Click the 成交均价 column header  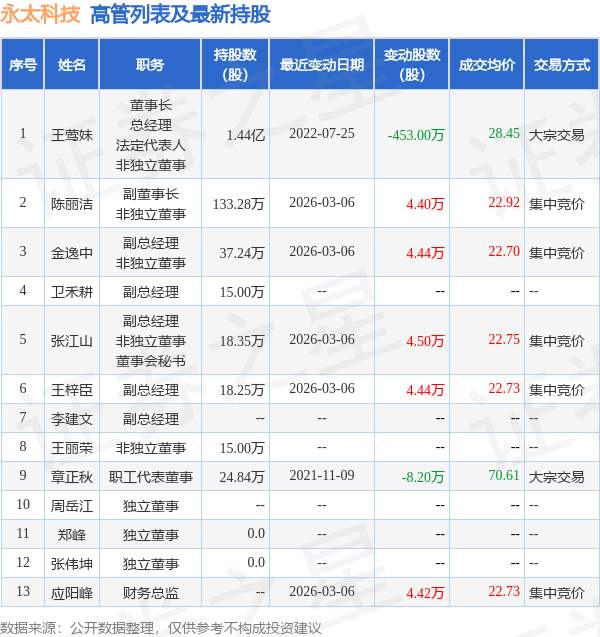click(x=487, y=65)
